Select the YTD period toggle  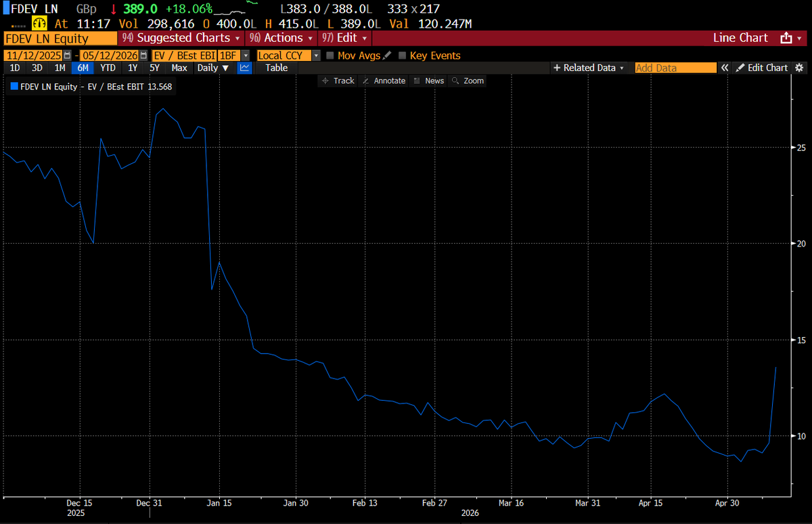tap(108, 68)
